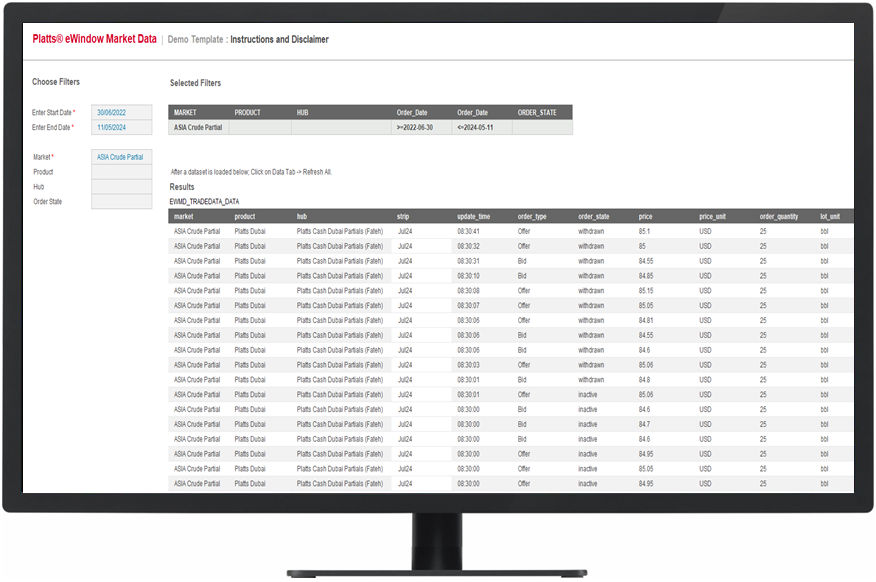Click the HUB header in Selected Filters

pyautogui.click(x=302, y=112)
